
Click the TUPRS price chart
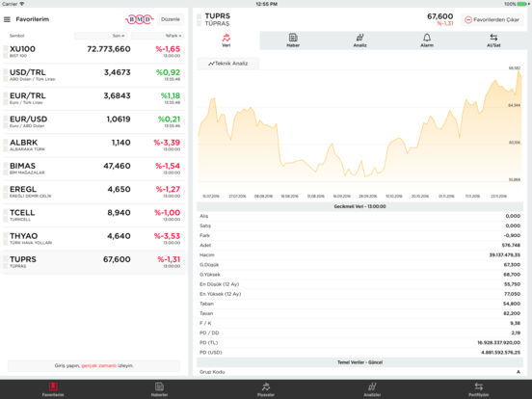click(x=359, y=131)
